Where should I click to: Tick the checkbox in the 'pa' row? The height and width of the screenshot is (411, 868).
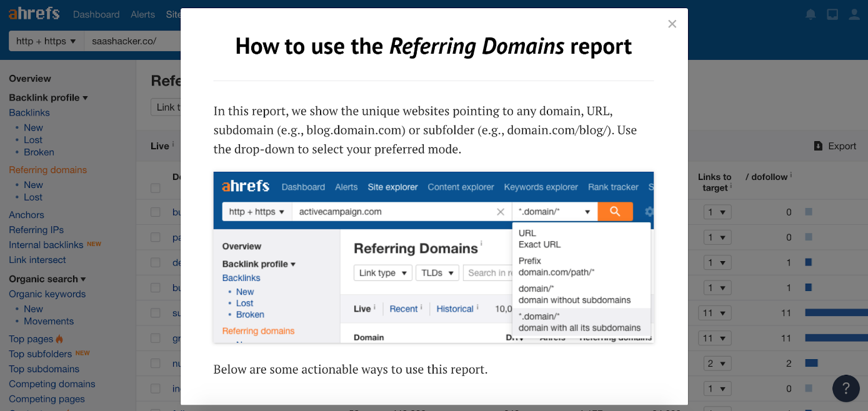point(155,237)
